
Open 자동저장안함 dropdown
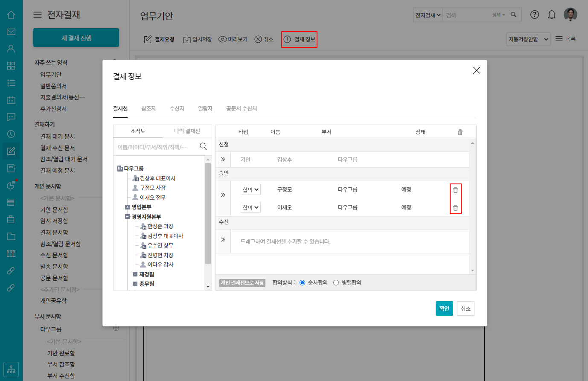point(528,39)
